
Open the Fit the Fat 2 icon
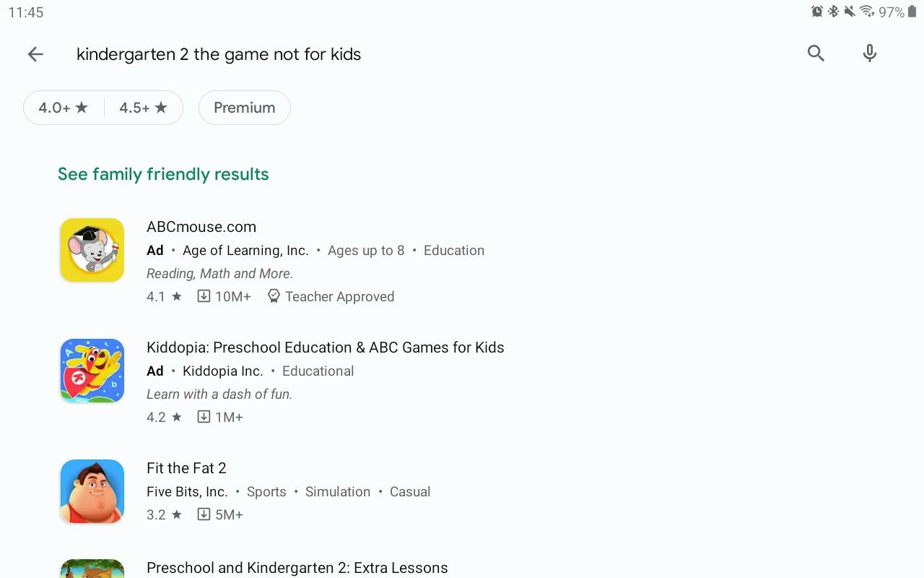tap(92, 491)
